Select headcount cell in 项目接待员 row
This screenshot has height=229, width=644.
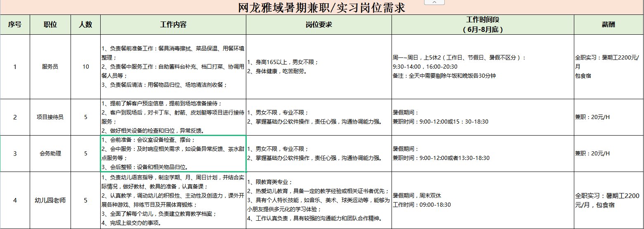tap(85, 117)
